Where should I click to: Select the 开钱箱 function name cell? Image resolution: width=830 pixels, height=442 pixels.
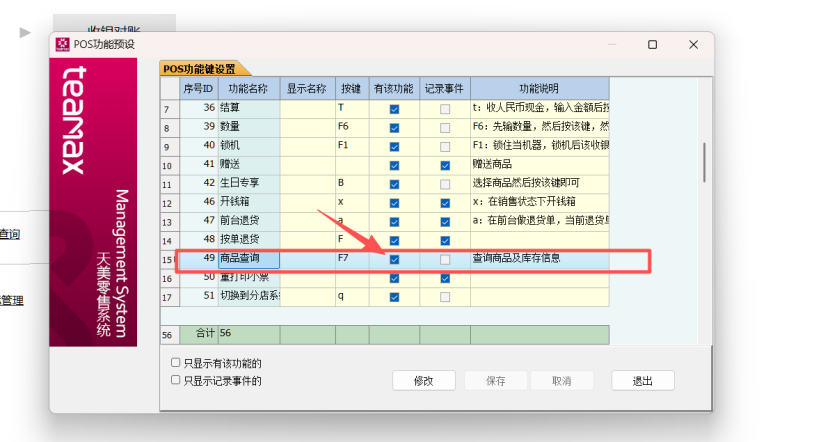[x=249, y=203]
